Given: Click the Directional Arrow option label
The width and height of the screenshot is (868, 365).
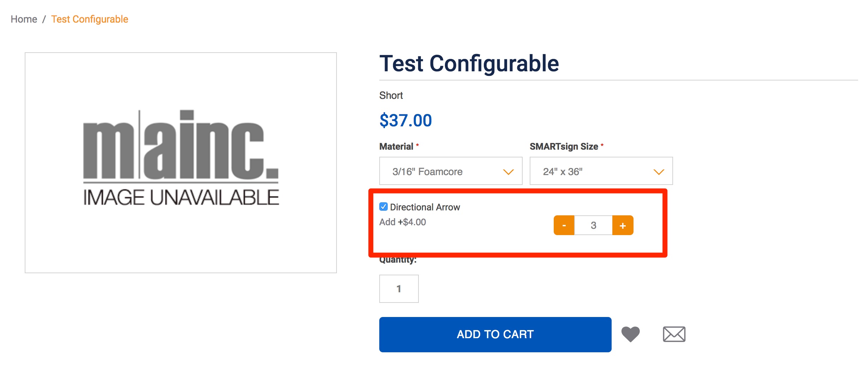Looking at the screenshot, I should click(425, 207).
